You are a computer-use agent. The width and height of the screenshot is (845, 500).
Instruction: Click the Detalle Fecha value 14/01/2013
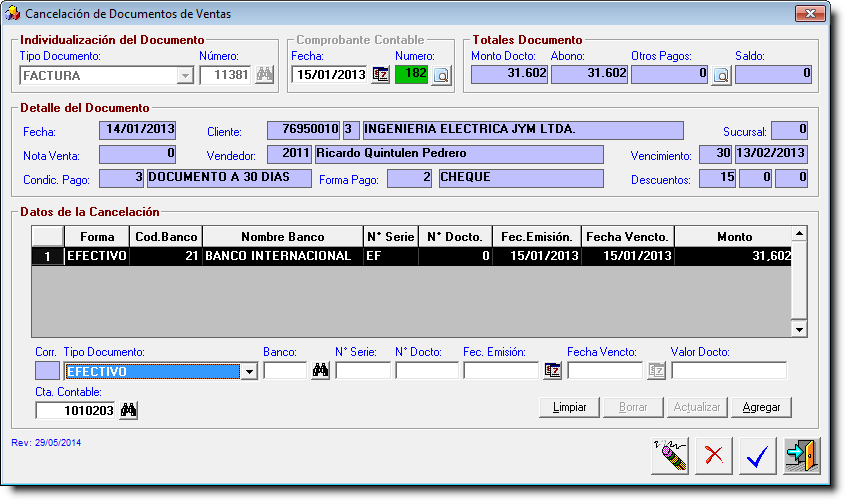tap(137, 130)
